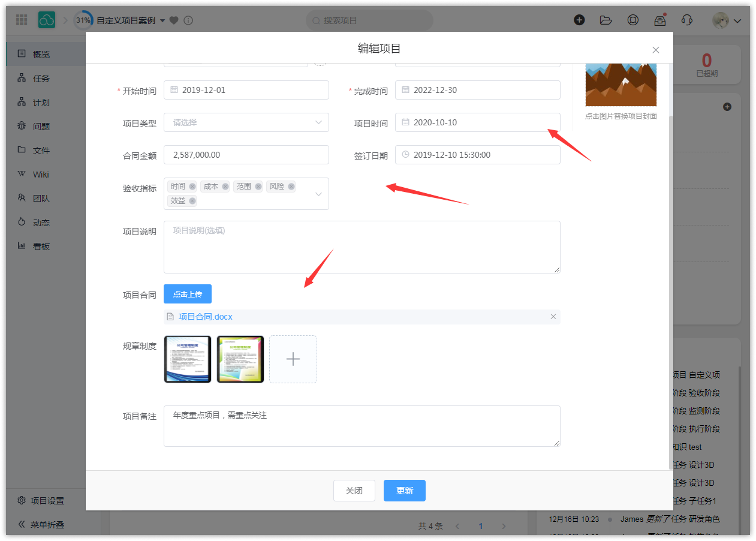Select page 1 in pagination

(480, 526)
